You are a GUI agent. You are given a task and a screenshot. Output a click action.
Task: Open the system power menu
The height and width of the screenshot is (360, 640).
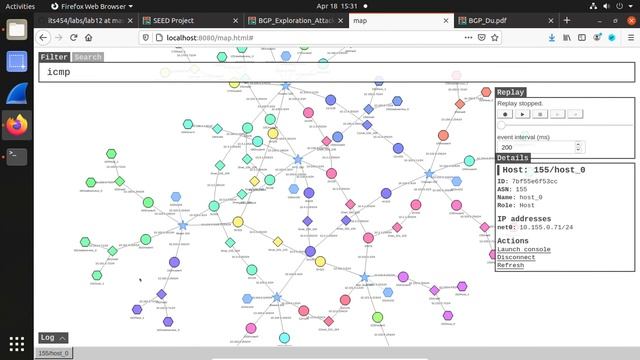click(620, 6)
